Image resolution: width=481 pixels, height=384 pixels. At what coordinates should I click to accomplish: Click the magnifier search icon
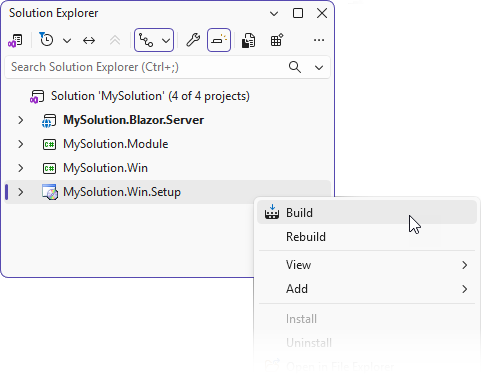(295, 67)
